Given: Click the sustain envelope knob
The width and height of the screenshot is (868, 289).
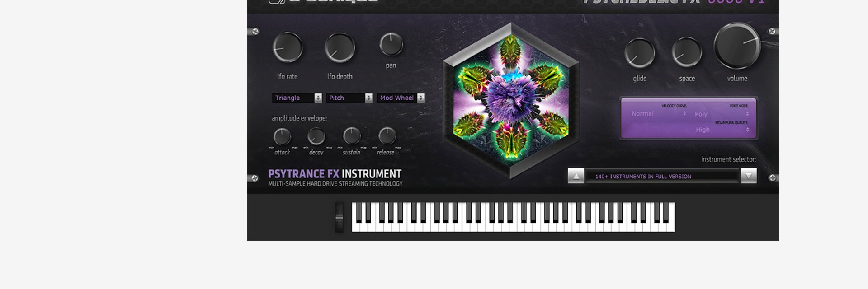Looking at the screenshot, I should coord(352,136).
